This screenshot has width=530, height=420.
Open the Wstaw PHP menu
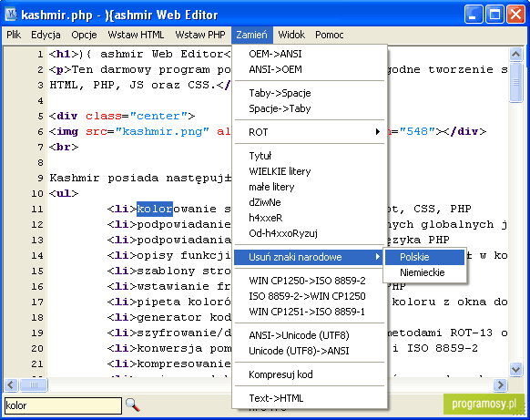pyautogui.click(x=200, y=35)
